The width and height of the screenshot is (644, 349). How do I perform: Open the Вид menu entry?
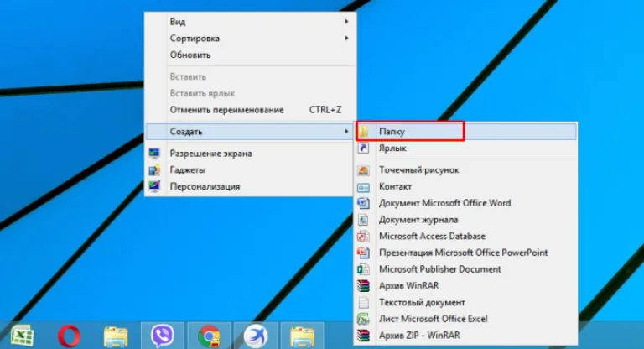tap(251, 21)
